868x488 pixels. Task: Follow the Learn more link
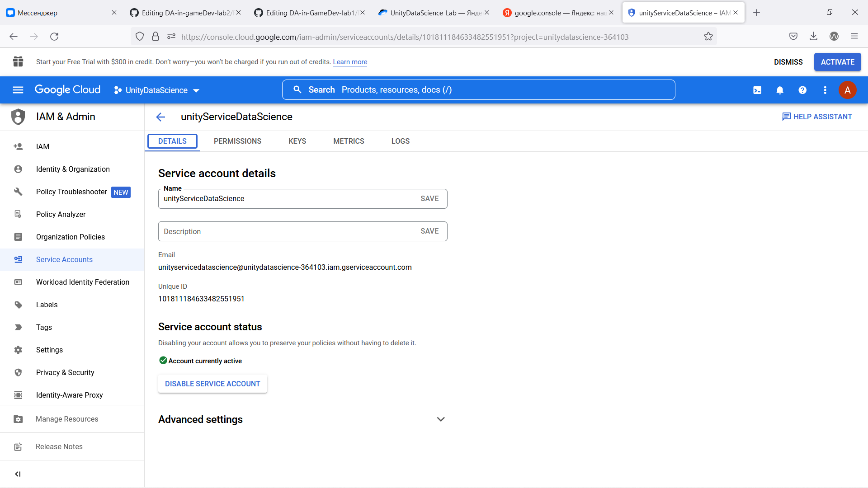point(350,62)
